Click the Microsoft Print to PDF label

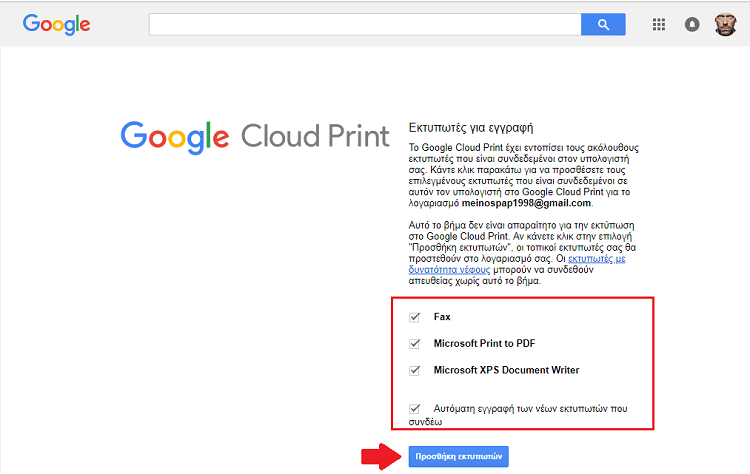coord(485,343)
